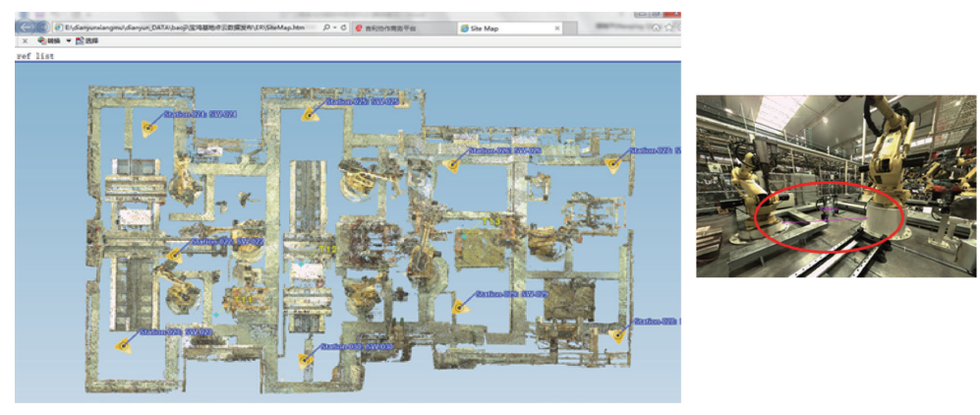
Task: Click the panoramic robot photo
Action: click(x=836, y=186)
